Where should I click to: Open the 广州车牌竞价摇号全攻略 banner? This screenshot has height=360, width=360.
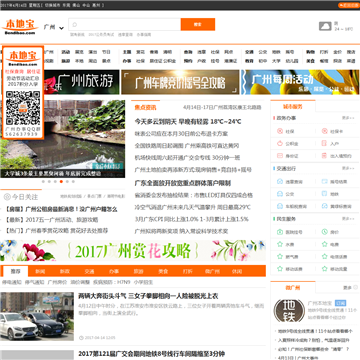click(x=180, y=82)
